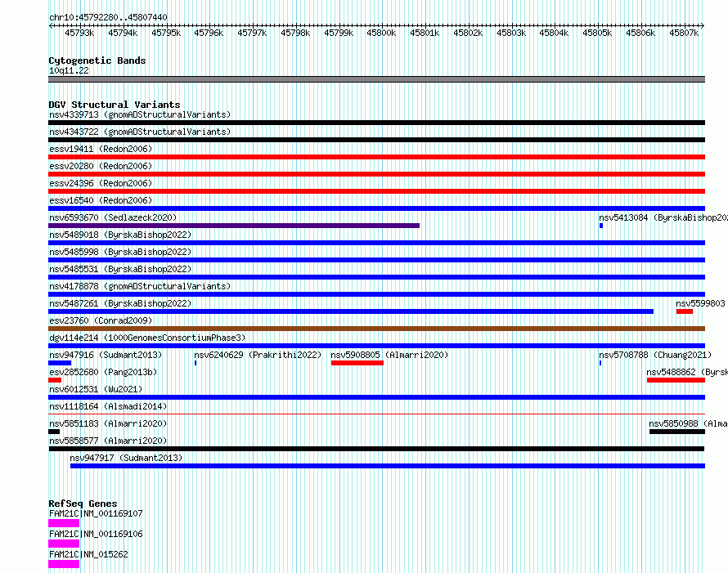This screenshot has height=573, width=728.
Task: Click nsv5485531 (ByrskaBishop2022) blue bar
Action: tap(376, 277)
